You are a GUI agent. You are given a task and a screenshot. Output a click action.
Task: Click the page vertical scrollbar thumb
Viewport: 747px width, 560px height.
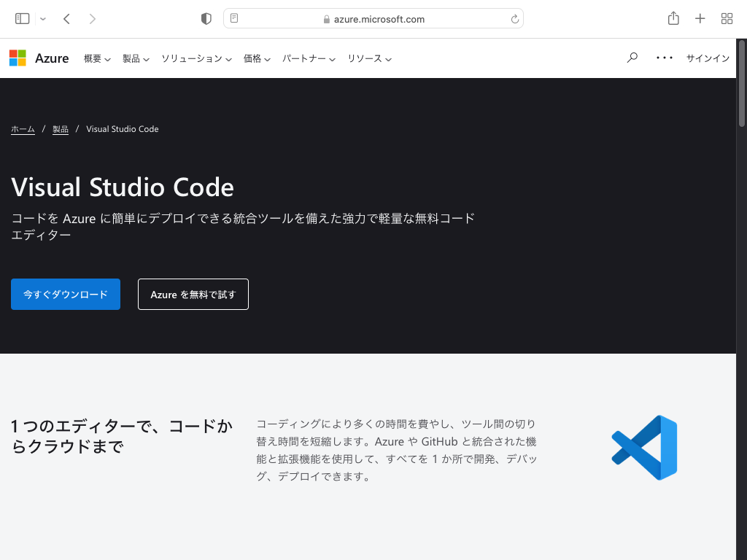point(742,84)
